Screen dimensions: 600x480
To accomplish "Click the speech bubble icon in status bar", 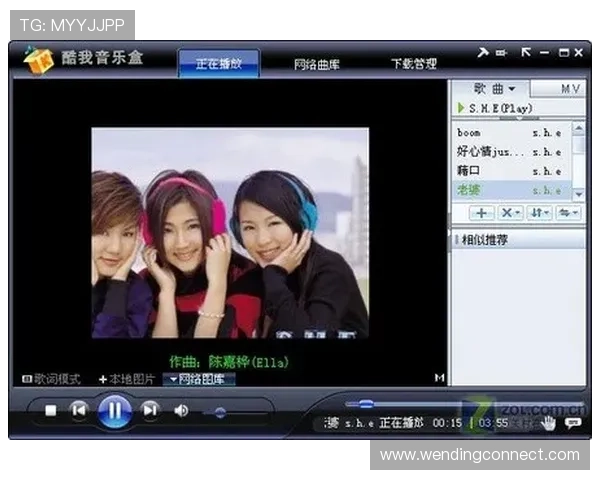I will [573, 423].
